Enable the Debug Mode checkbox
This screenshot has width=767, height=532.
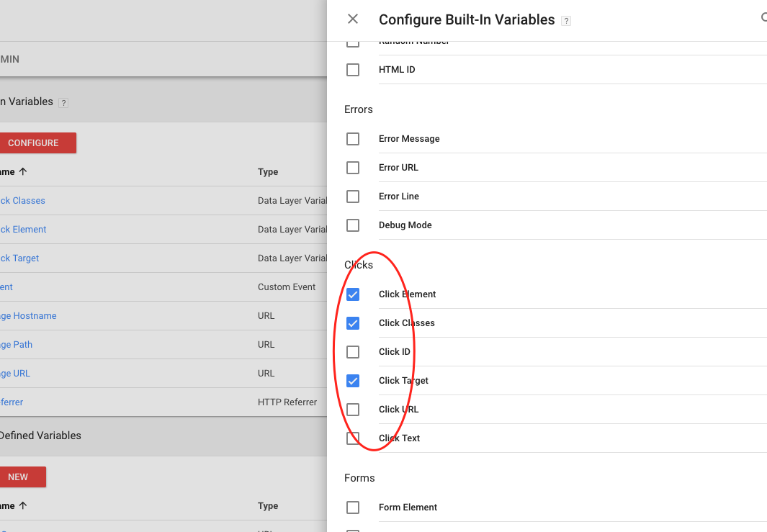click(353, 225)
